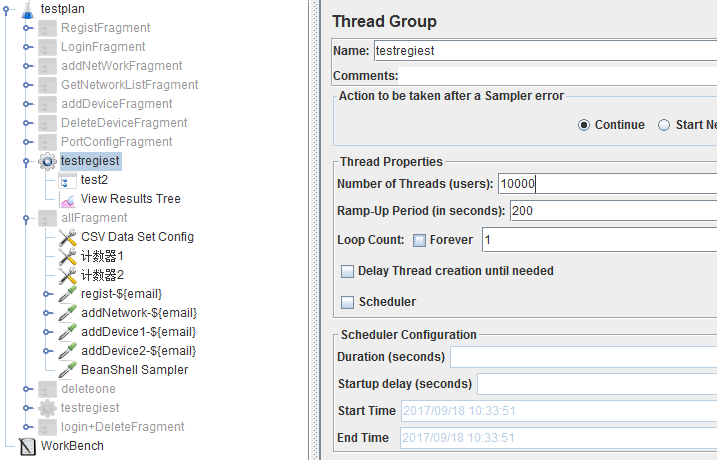Screen dimensions: 717x460
Task: Click the GetNetworkListFragment node icon
Action: point(47,85)
